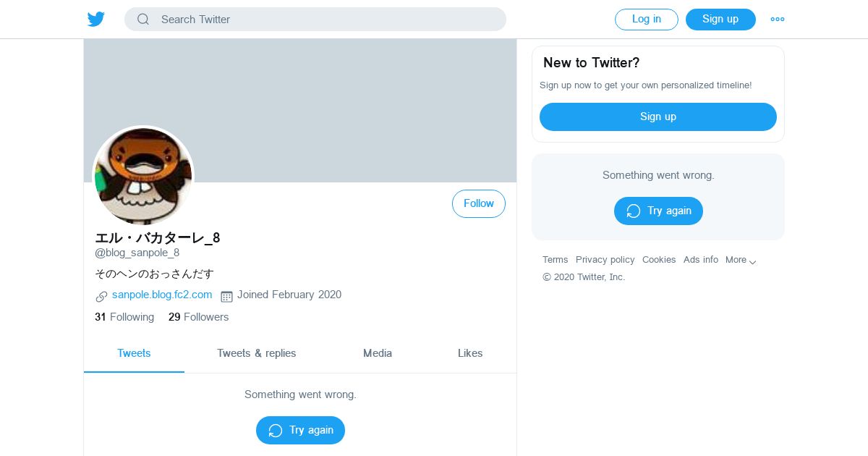868x456 pixels.
Task: Select the Tweets tab
Action: [x=134, y=353]
